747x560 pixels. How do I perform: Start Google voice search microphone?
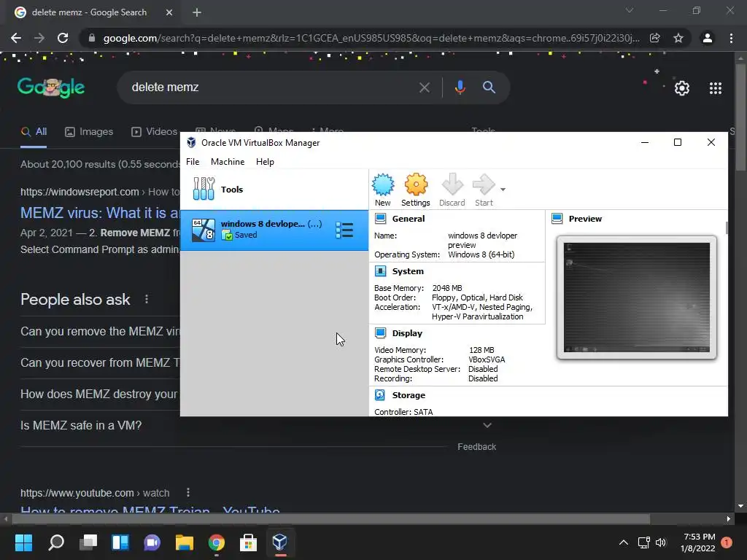click(460, 87)
